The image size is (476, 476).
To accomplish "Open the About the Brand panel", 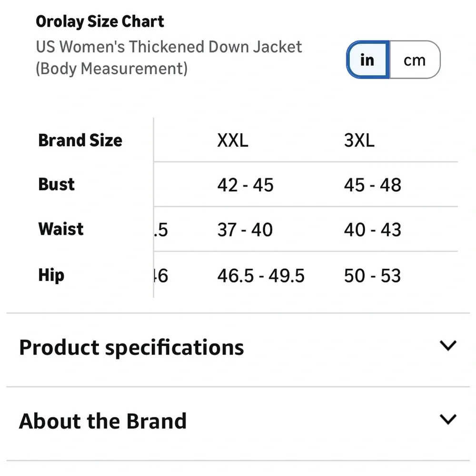I will (102, 420).
